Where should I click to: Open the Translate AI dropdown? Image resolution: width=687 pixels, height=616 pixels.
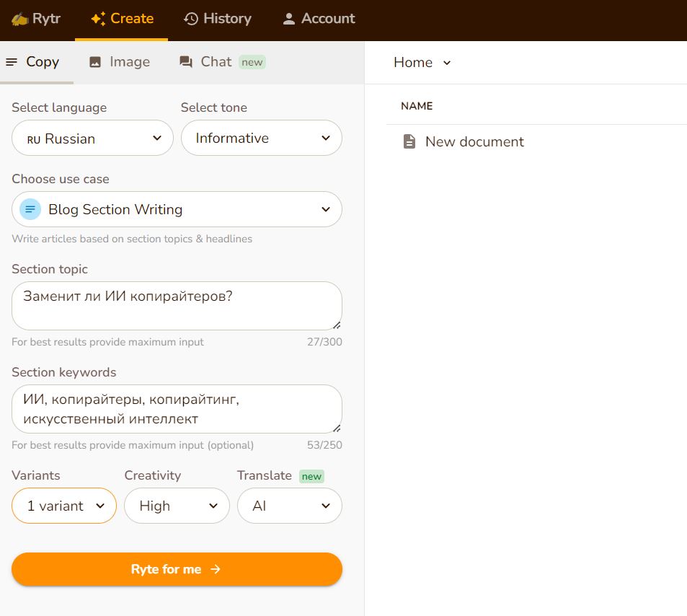tap(289, 506)
